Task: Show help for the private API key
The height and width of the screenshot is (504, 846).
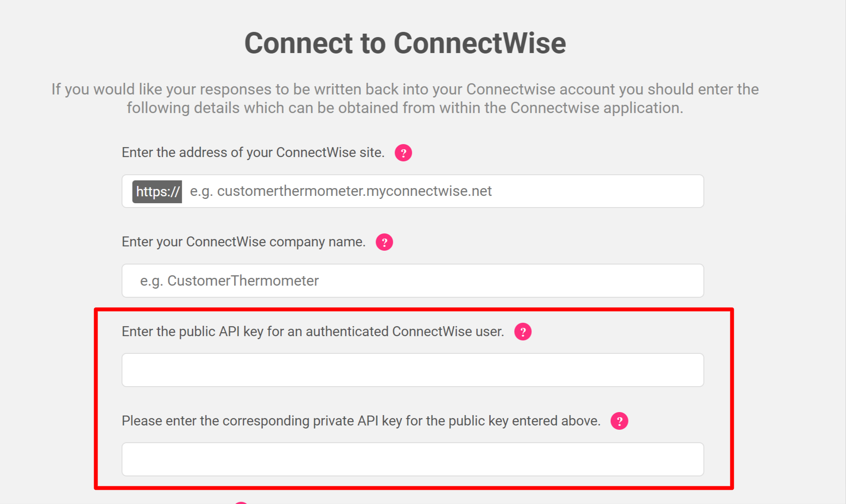Action: (x=619, y=421)
